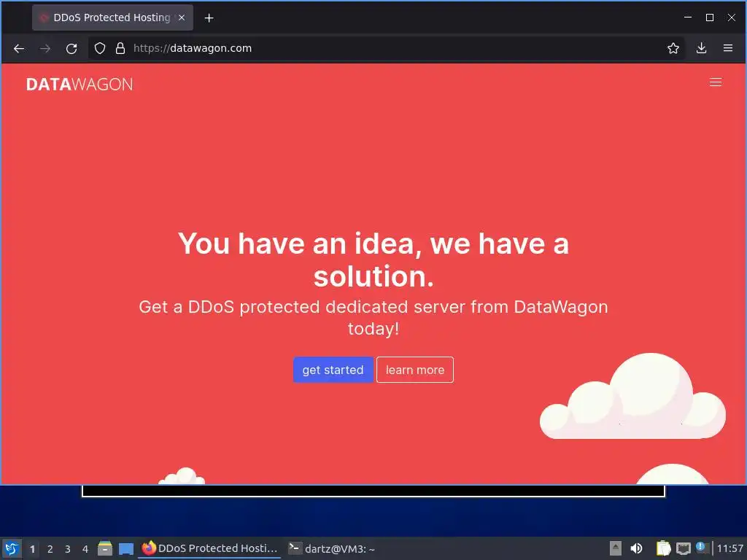View site security padlock info
747x560 pixels.
[x=120, y=48]
